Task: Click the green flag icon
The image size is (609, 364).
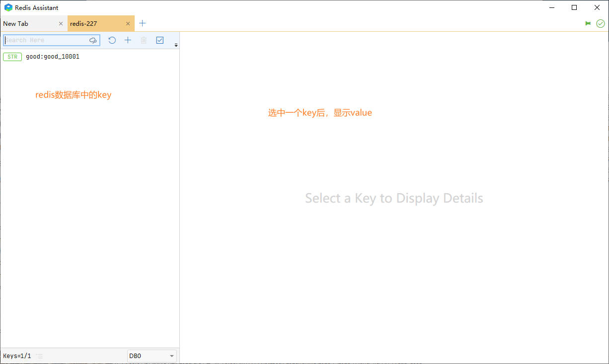Action: coord(588,23)
